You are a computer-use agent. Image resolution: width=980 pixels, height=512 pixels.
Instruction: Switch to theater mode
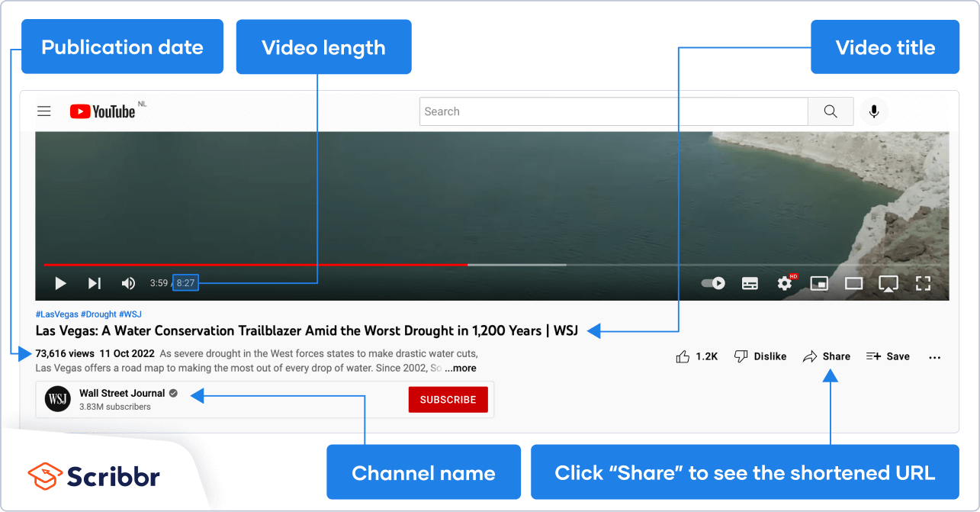click(x=854, y=283)
